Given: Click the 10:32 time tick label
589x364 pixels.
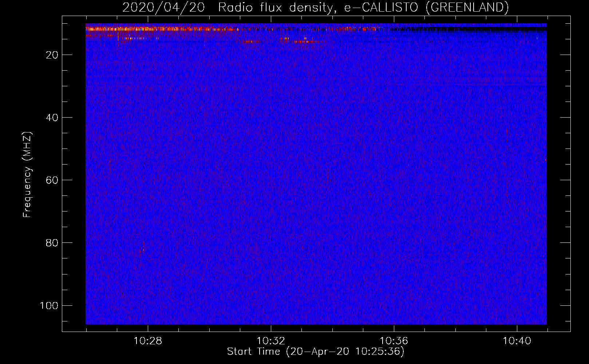Looking at the screenshot, I should pos(271,341).
